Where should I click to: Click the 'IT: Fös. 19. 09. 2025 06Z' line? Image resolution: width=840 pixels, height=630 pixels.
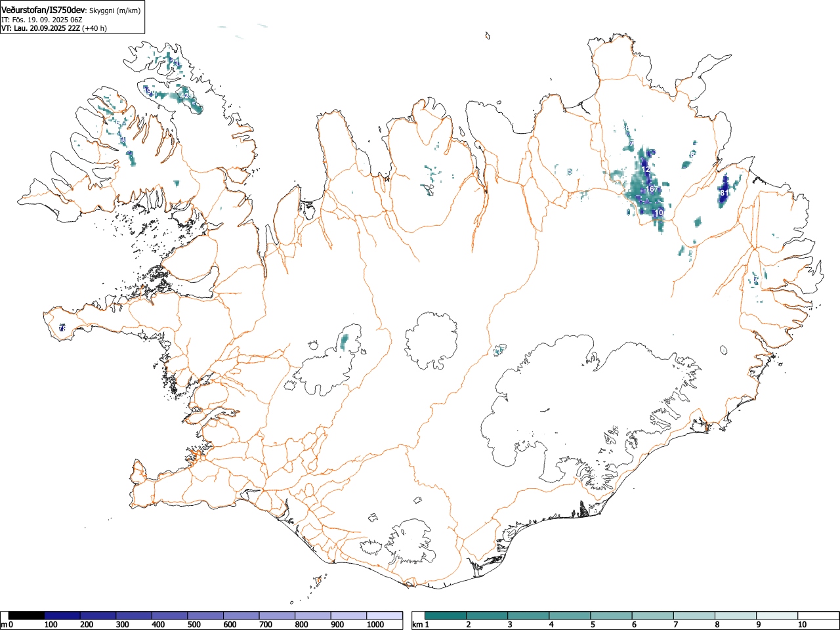pyautogui.click(x=42, y=20)
